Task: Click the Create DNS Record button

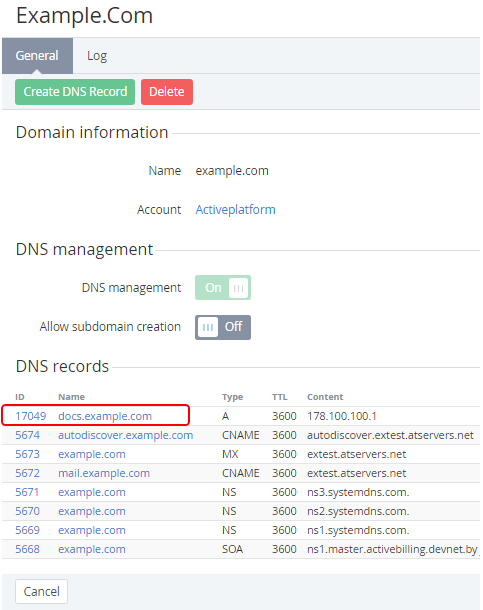Action: pos(75,92)
